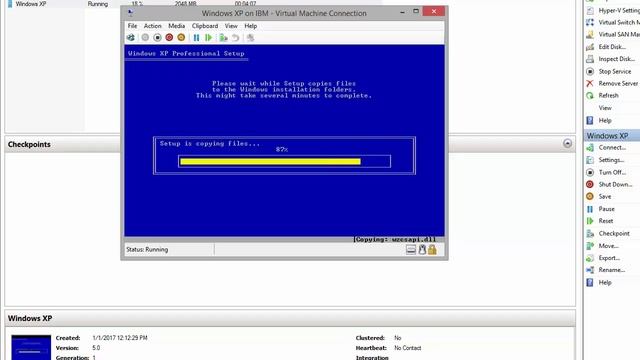Click the orange Save toolbar icon

point(181,38)
